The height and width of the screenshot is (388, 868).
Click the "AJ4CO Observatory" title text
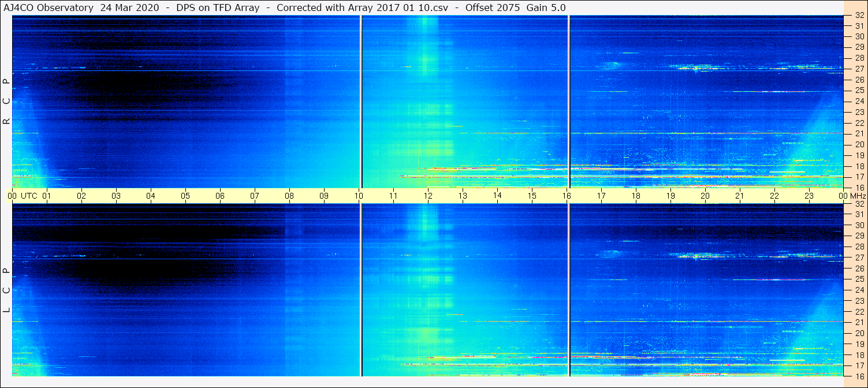(50, 8)
